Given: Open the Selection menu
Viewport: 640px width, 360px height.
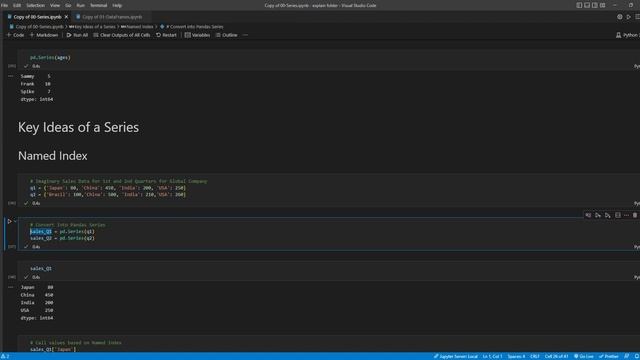Looking at the screenshot, I should pos(36,5).
